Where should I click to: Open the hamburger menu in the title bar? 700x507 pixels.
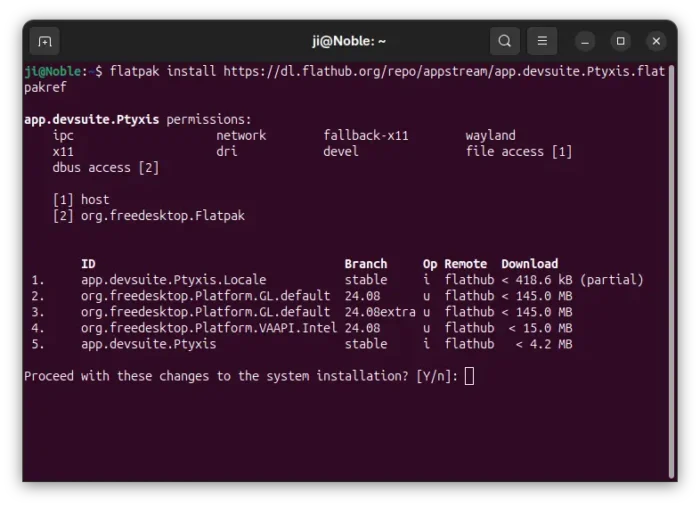pos(541,41)
